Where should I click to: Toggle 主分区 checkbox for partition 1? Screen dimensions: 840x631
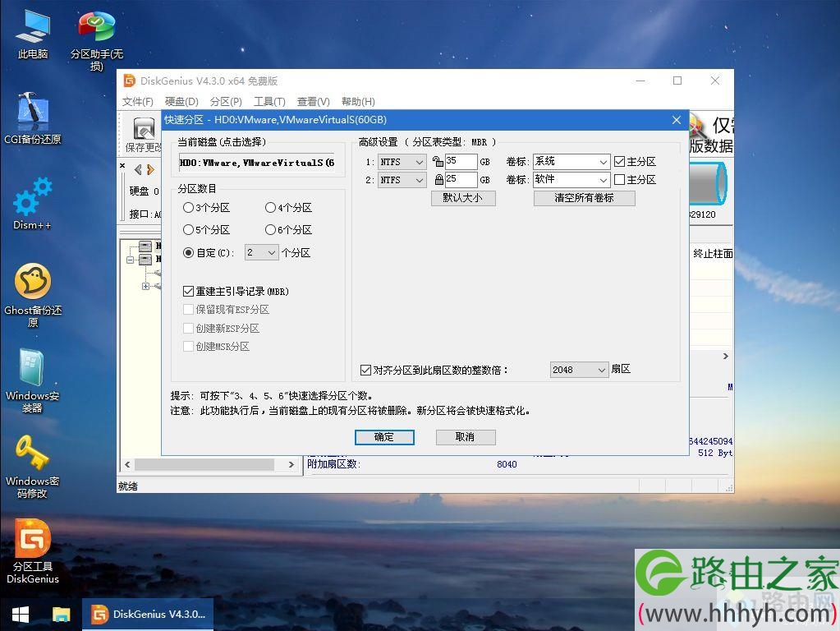[x=619, y=161]
